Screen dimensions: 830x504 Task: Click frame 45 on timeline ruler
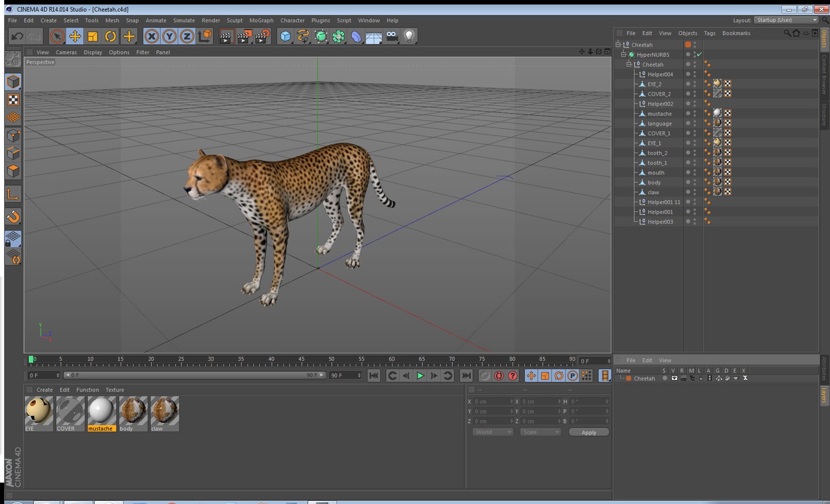pos(301,360)
